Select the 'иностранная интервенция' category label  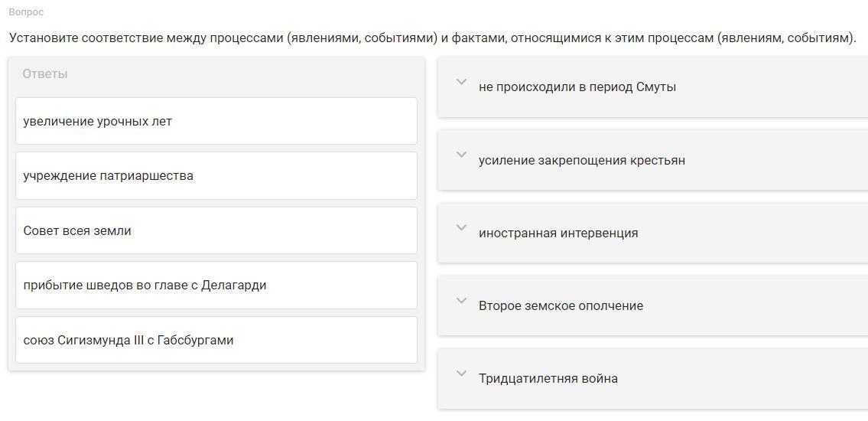[558, 233]
